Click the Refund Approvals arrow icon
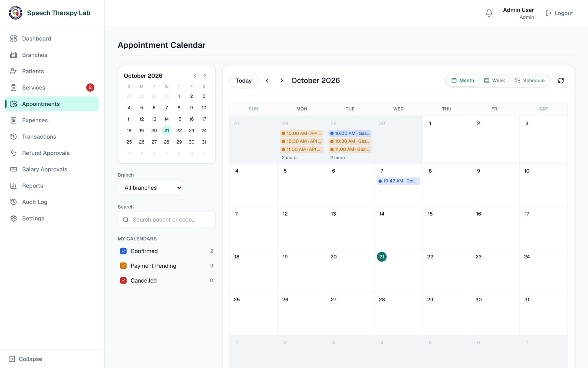 [13, 153]
